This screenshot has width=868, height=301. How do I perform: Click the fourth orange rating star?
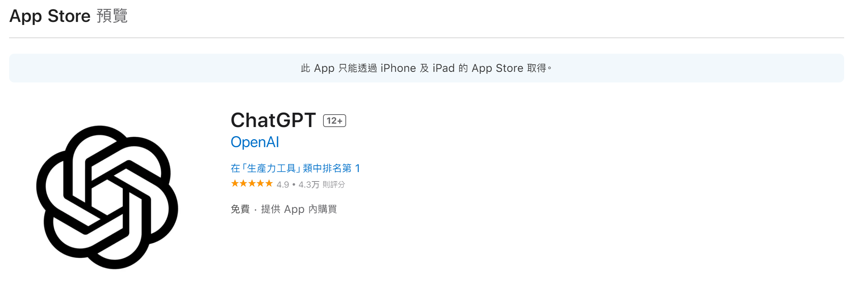pyautogui.click(x=260, y=184)
